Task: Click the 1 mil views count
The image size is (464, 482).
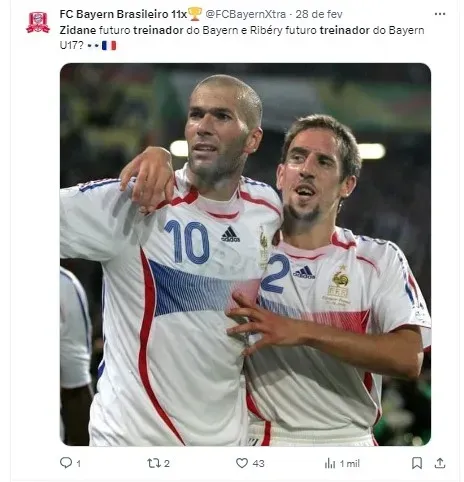Action: pyautogui.click(x=350, y=464)
